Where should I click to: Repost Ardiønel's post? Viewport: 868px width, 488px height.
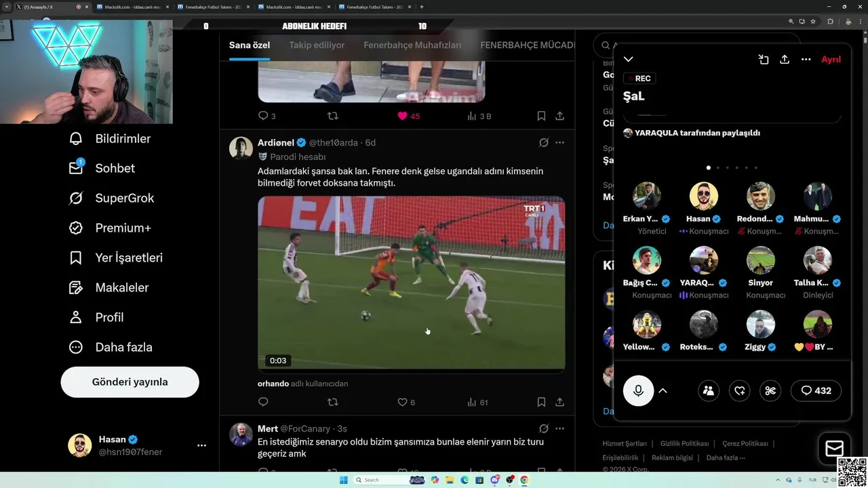332,402
